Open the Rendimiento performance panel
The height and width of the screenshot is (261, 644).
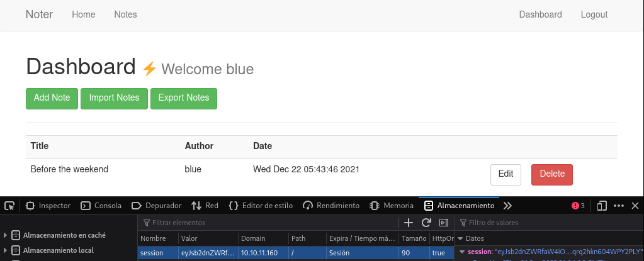point(331,206)
